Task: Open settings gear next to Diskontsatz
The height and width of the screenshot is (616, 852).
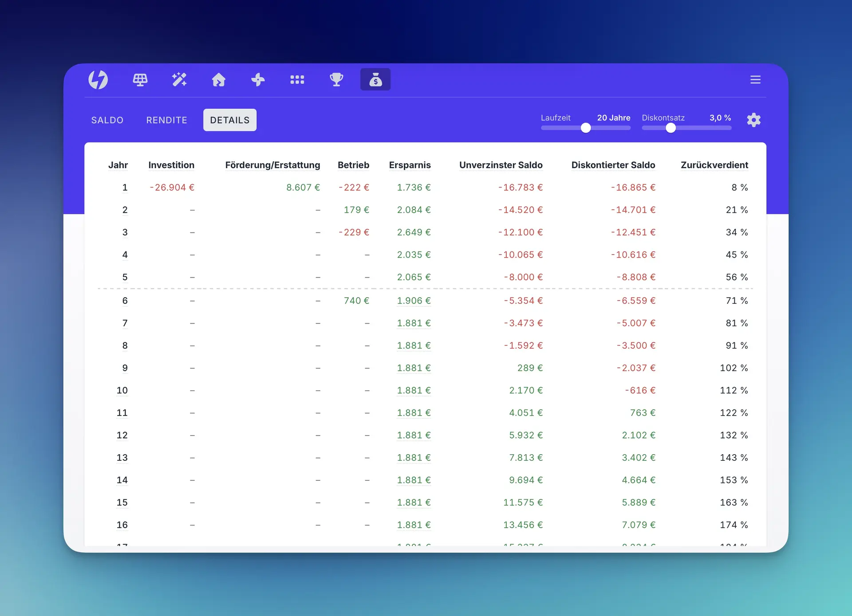Action: [753, 120]
